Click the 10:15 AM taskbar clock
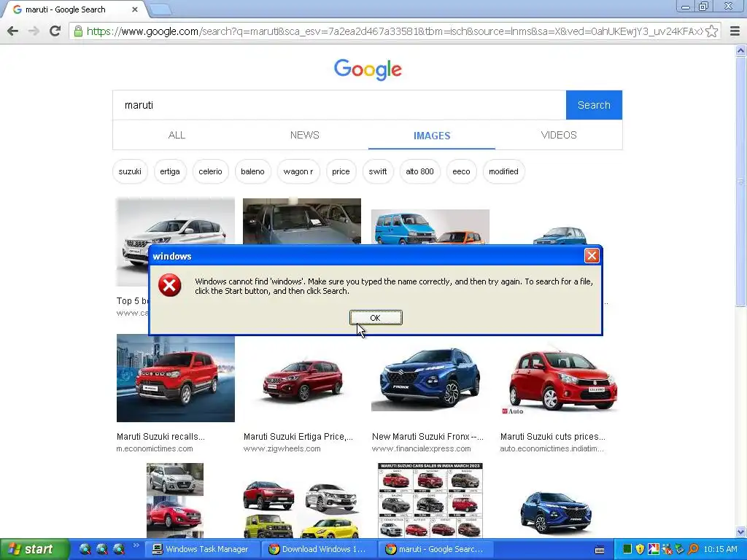The image size is (747, 560). coord(720,549)
